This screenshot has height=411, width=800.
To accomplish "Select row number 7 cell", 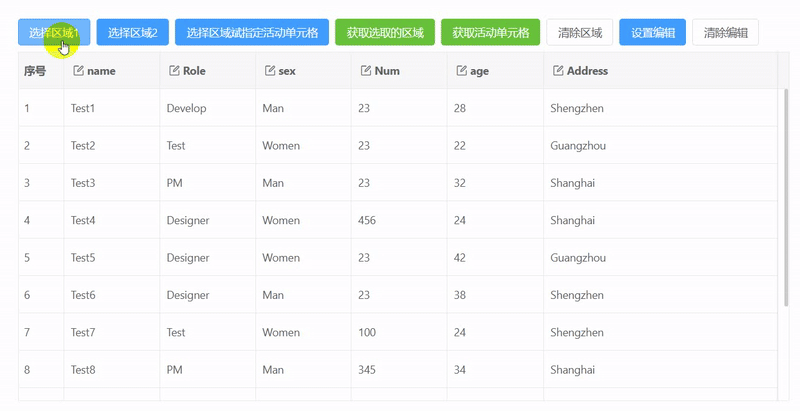I will (41, 332).
